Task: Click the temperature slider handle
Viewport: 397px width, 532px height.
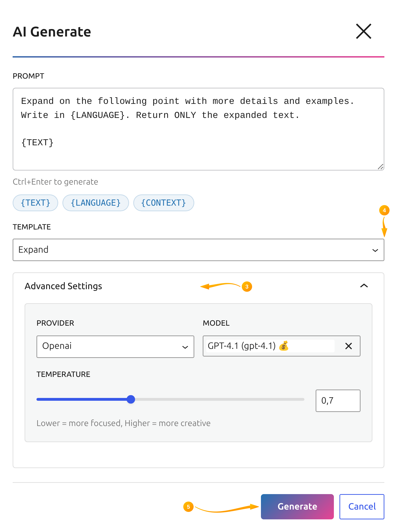Action: point(131,399)
